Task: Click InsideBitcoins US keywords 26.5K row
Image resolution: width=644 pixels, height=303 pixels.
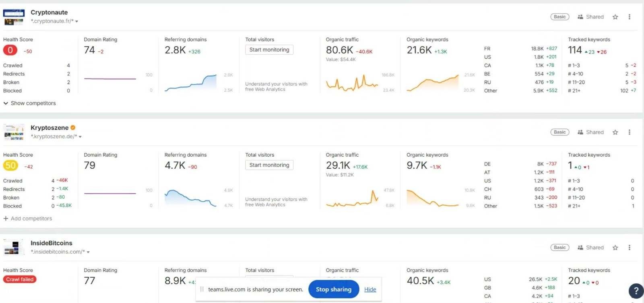Action: (x=521, y=279)
